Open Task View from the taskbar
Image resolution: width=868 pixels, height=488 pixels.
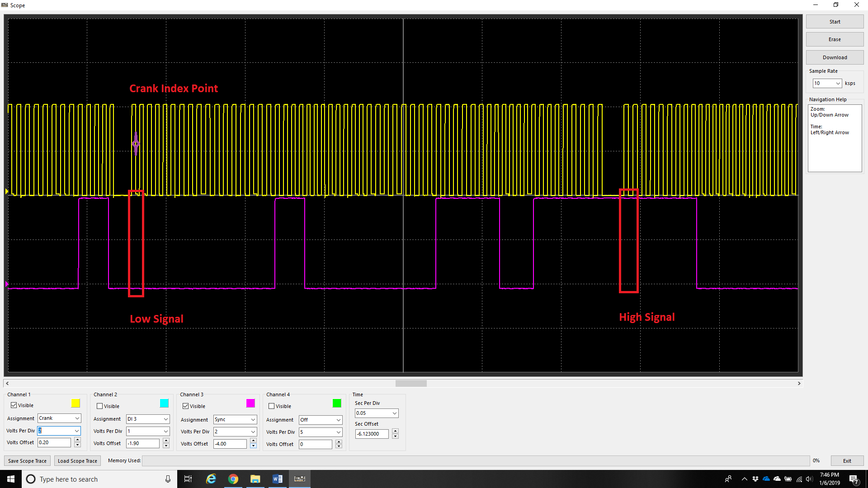(188, 479)
